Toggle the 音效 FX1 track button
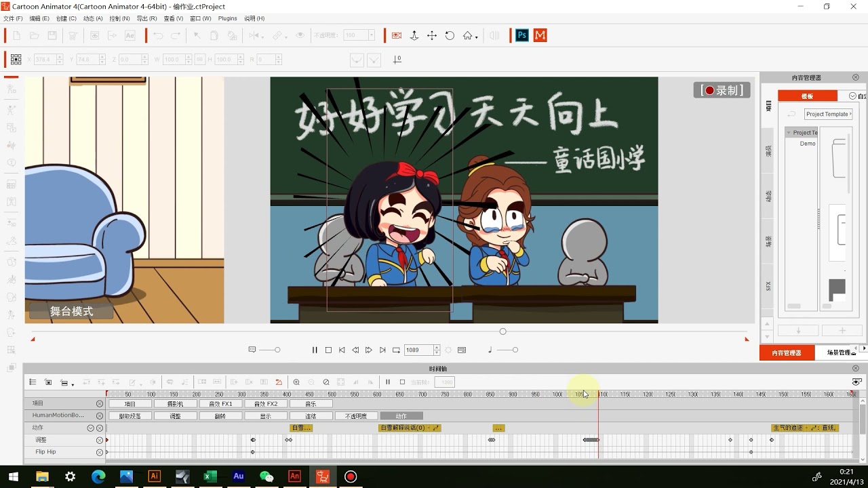Viewport: 868px width, 488px height. coord(221,404)
